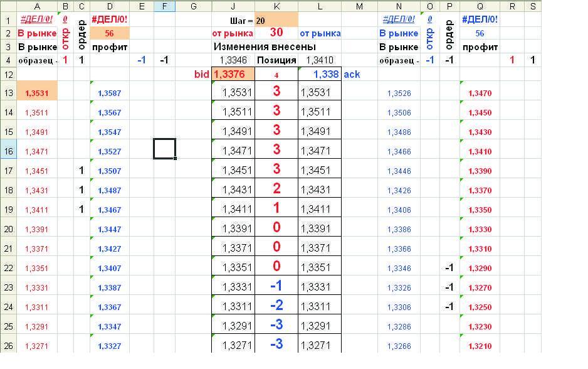The height and width of the screenshot is (369, 588).
Task: Click blue position -1 in cell K23
Action: tap(276, 286)
